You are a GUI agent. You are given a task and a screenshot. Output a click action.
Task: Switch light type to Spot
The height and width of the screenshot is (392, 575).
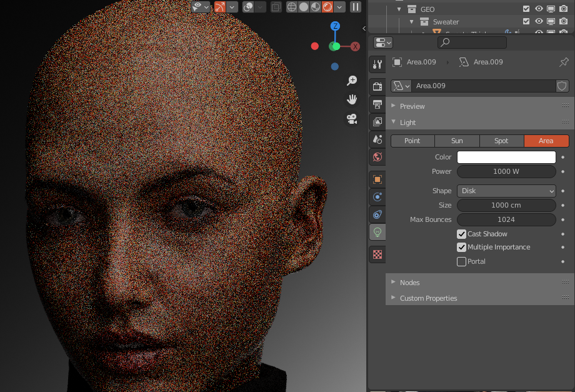point(501,141)
